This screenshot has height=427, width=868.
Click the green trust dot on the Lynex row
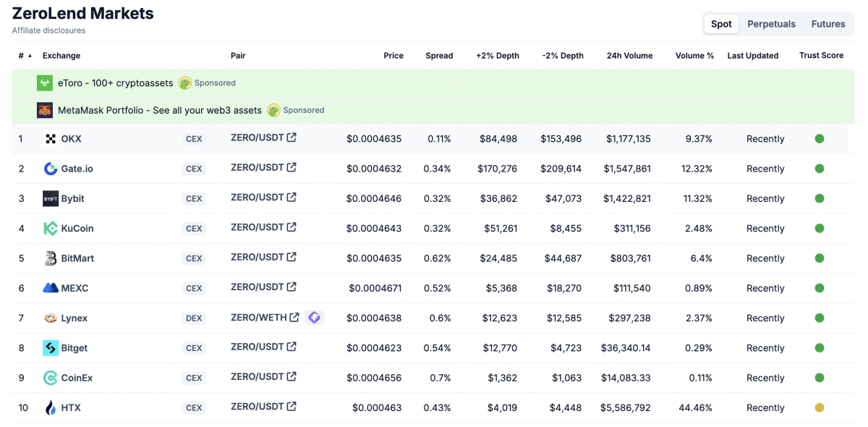[x=820, y=318]
